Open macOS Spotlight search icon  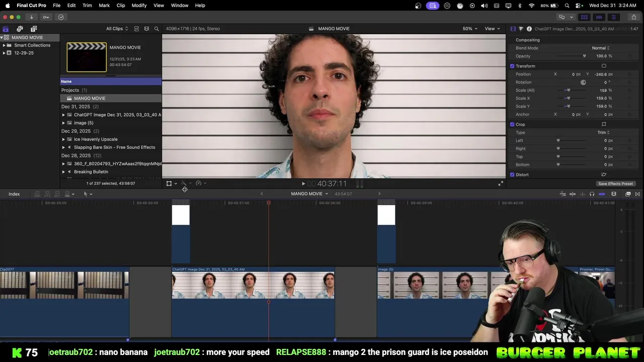tap(567, 6)
